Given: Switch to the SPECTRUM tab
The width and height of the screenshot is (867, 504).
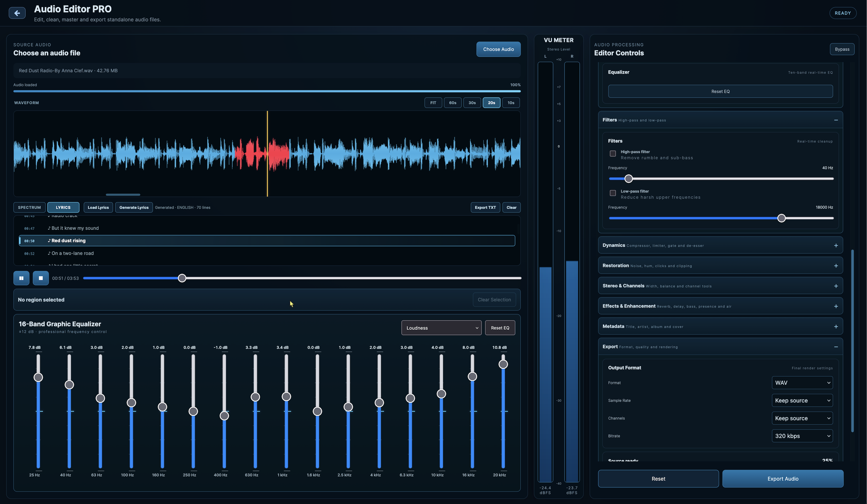Looking at the screenshot, I should tap(29, 207).
